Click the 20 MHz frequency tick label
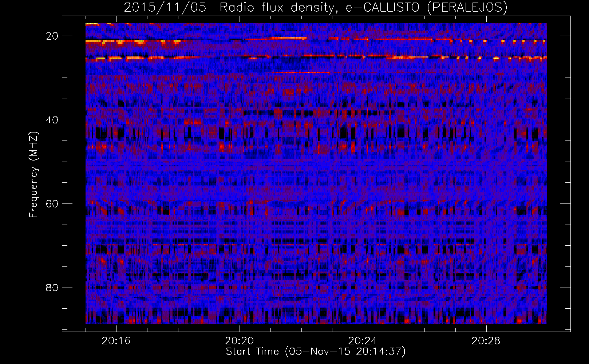 coord(52,36)
